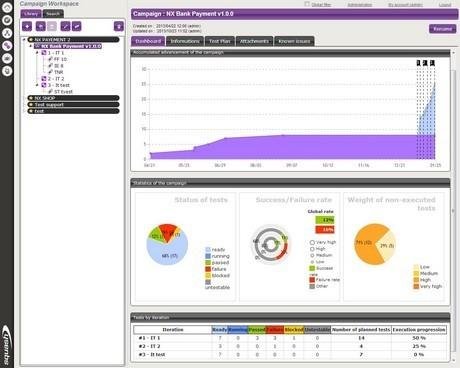Collapse the Statistics of the campaign panel header

(290, 183)
